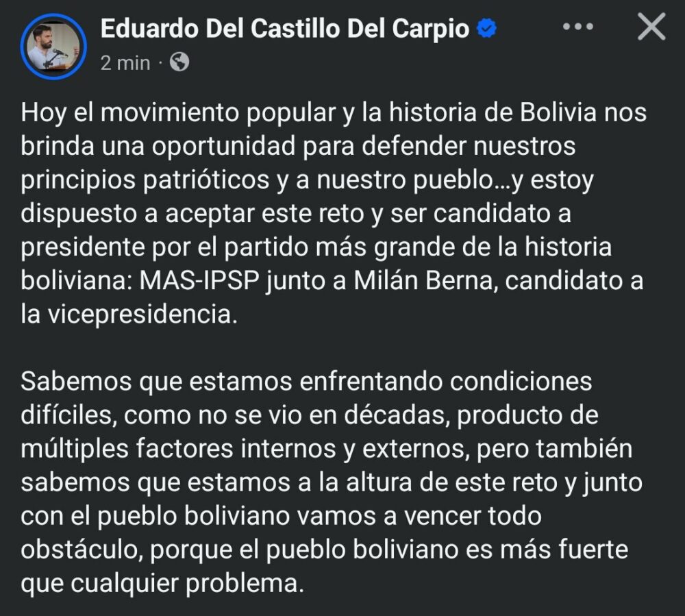The width and height of the screenshot is (685, 616).
Task: Click the word 'obstáculo' in the second paragraph
Action: click(79, 549)
